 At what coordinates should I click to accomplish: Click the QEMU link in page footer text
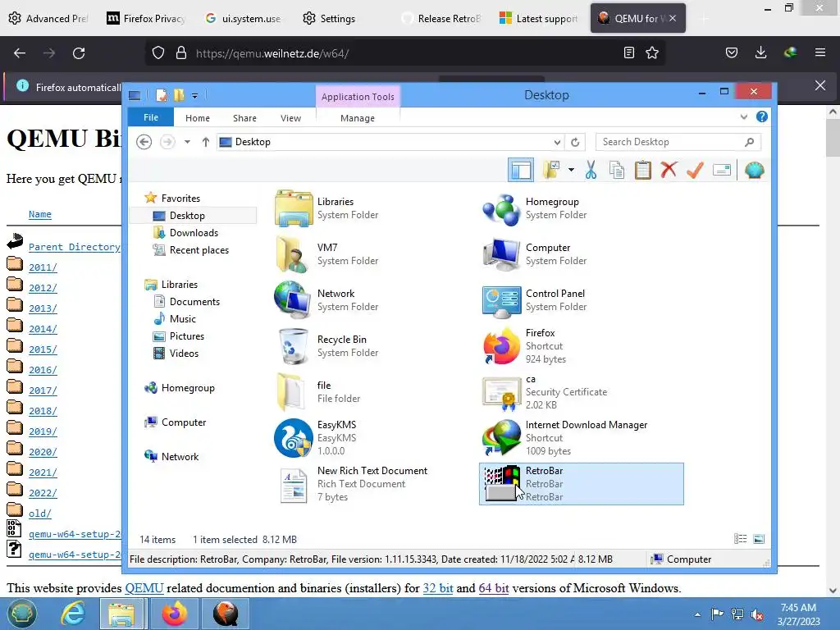coord(144,588)
